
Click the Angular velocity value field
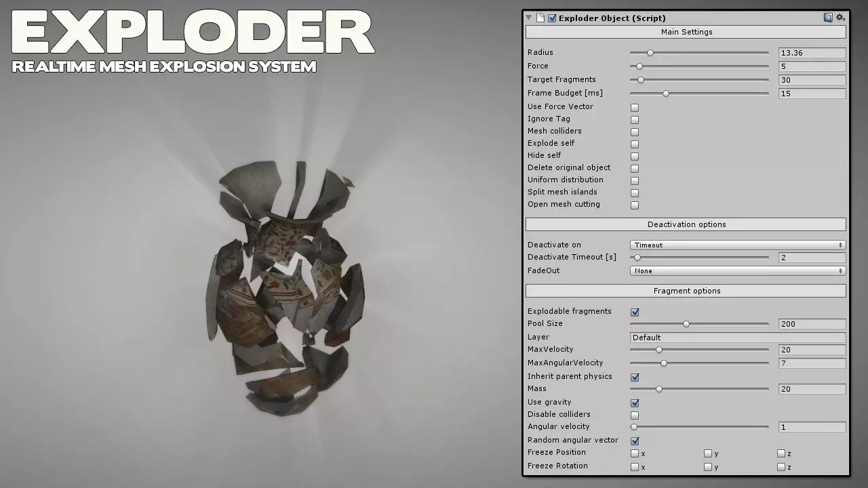pyautogui.click(x=812, y=427)
